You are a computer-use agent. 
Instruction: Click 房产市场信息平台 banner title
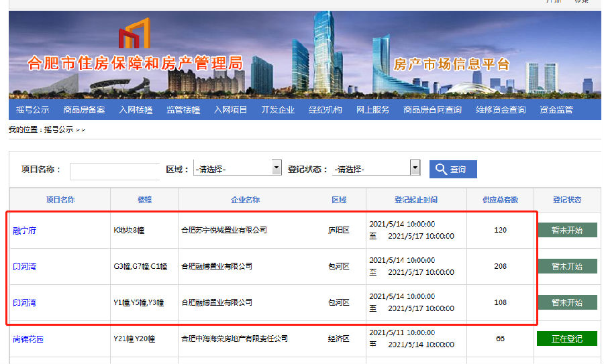tap(452, 64)
